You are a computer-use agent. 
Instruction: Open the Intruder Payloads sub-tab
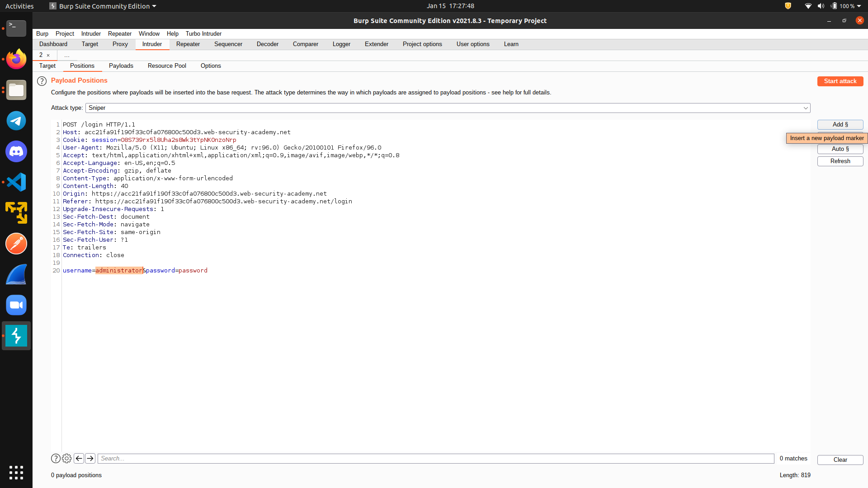click(x=121, y=66)
